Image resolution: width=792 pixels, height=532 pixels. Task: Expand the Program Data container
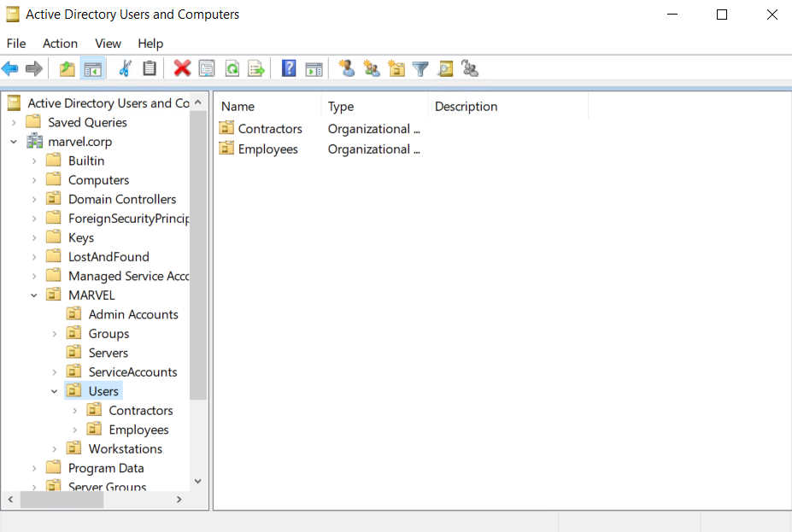pyautogui.click(x=34, y=468)
